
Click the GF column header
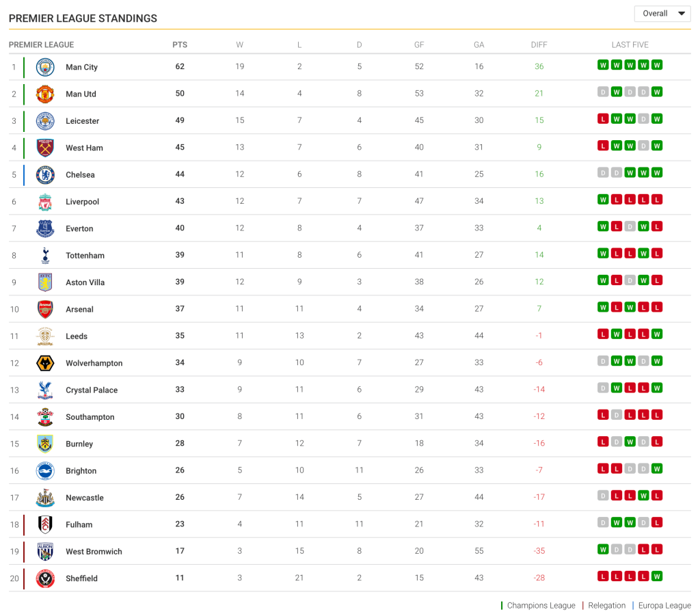[419, 45]
